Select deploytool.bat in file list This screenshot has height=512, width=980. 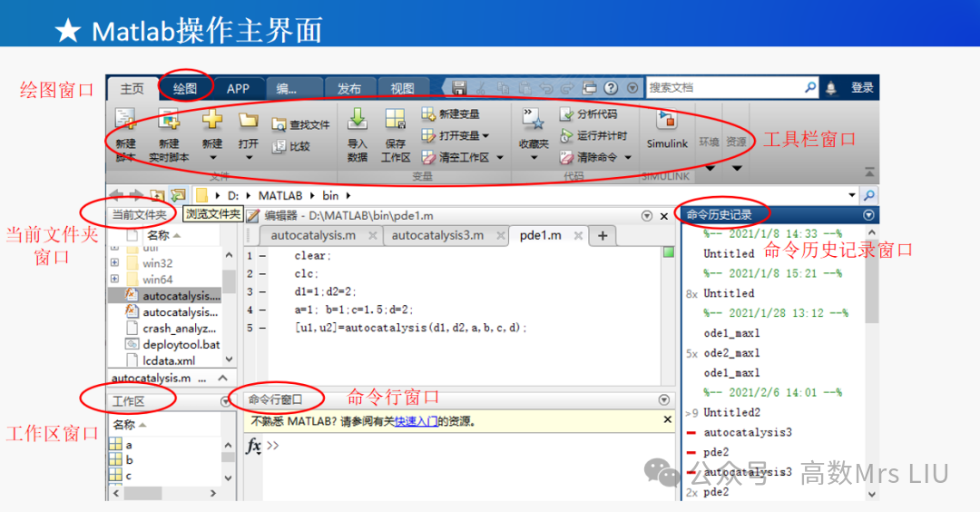(x=173, y=344)
